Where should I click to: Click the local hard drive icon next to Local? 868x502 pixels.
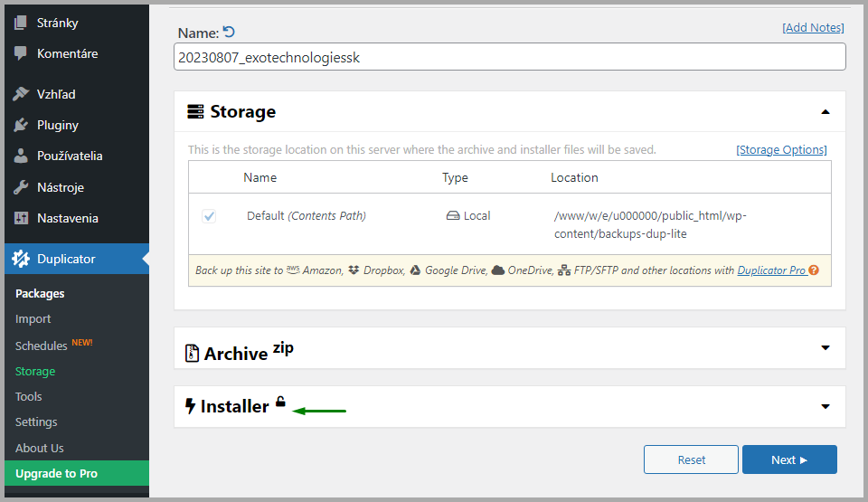tap(453, 215)
